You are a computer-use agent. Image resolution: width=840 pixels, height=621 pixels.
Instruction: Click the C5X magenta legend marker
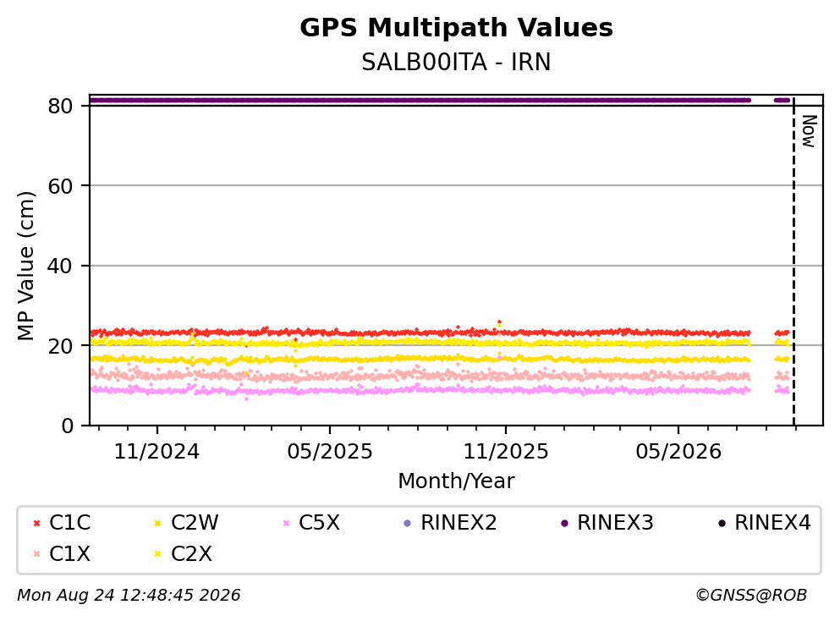(x=286, y=523)
